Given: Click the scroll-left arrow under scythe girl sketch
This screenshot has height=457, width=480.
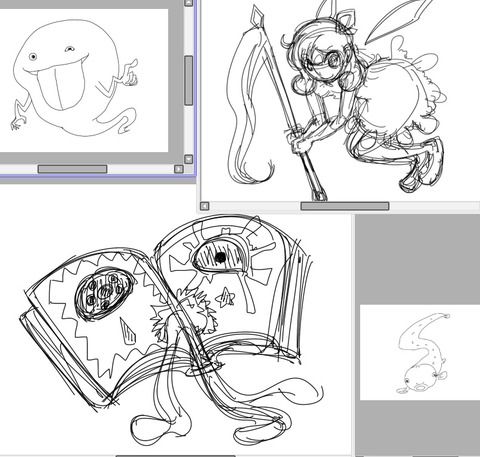Looking at the screenshot, I should click(x=205, y=206).
